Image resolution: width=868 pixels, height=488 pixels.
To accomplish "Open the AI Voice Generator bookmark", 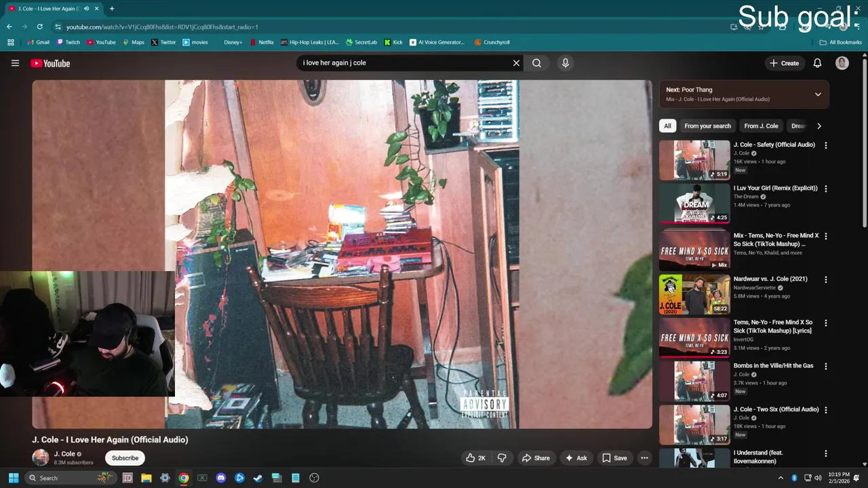I will (437, 42).
